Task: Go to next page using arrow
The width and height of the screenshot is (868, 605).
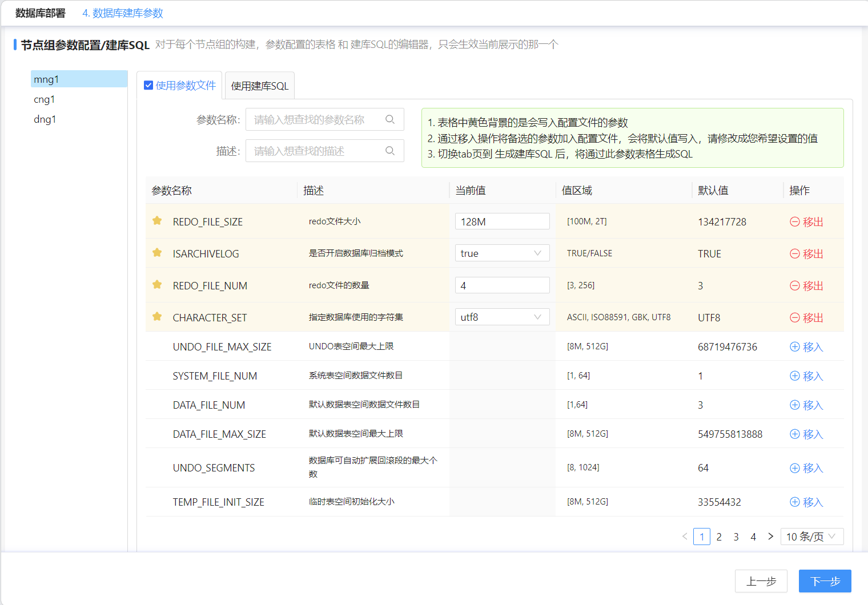Action: coord(770,537)
